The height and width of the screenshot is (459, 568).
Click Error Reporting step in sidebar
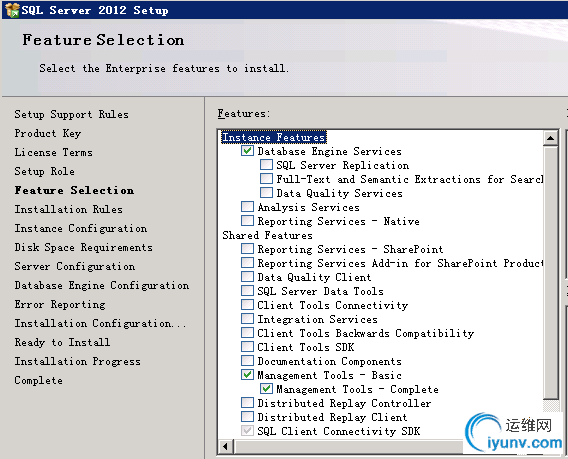(x=60, y=304)
